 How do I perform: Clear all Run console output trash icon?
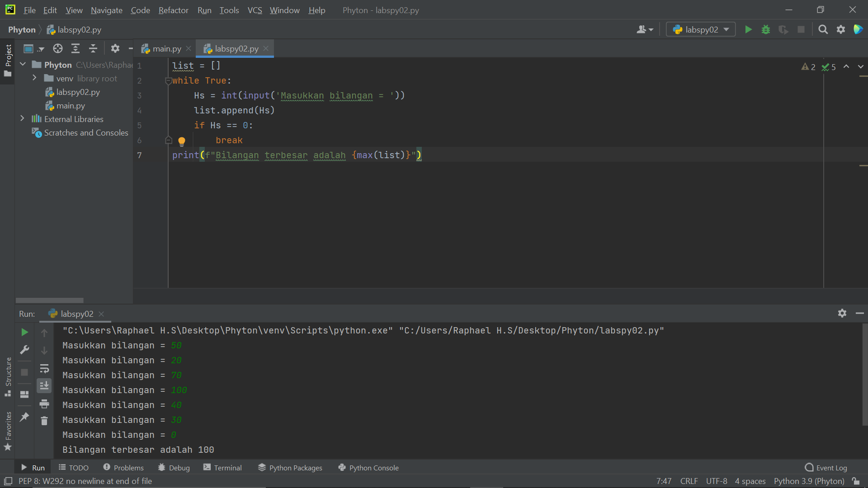click(44, 421)
